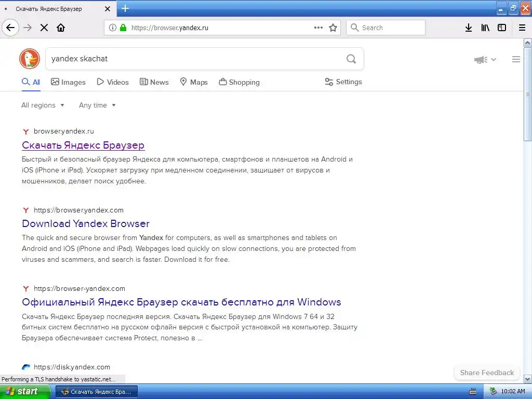The image size is (532, 399).
Task: Click the page scrollbar down arrow
Action: (x=528, y=379)
